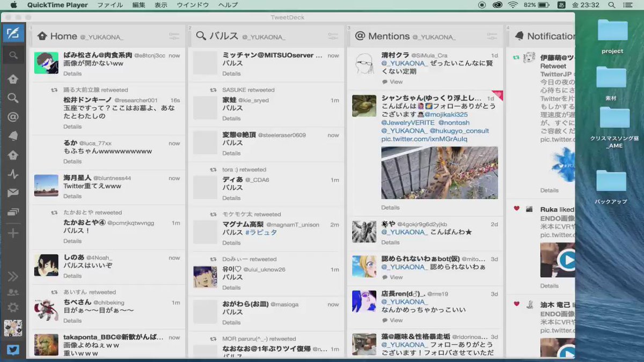Click the バルス search column header
644x362 pixels.
pyautogui.click(x=224, y=36)
